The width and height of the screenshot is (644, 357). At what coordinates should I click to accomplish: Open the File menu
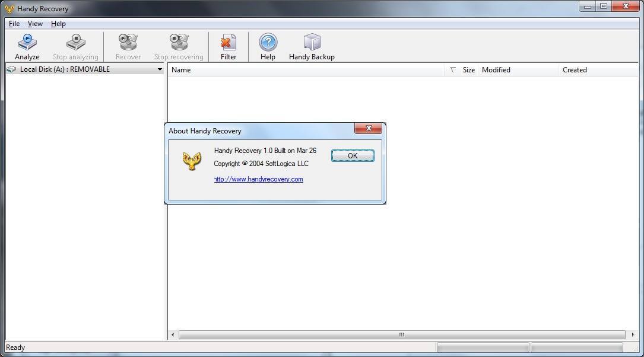click(x=14, y=24)
